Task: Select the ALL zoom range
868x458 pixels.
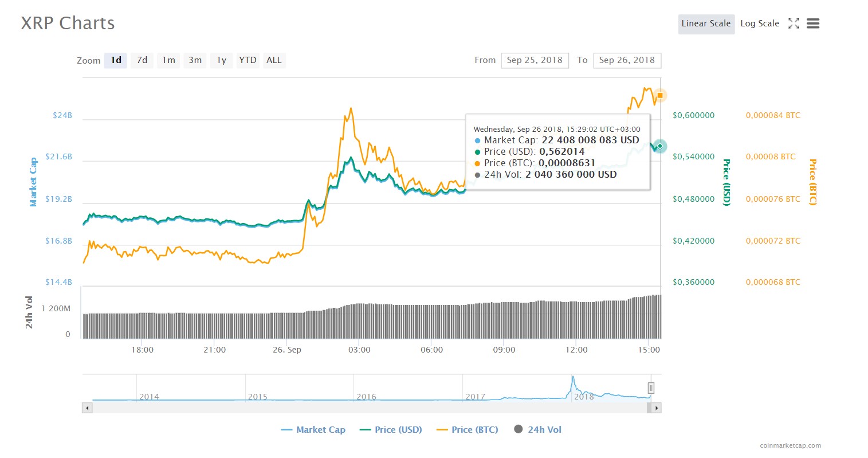Action: tap(274, 60)
